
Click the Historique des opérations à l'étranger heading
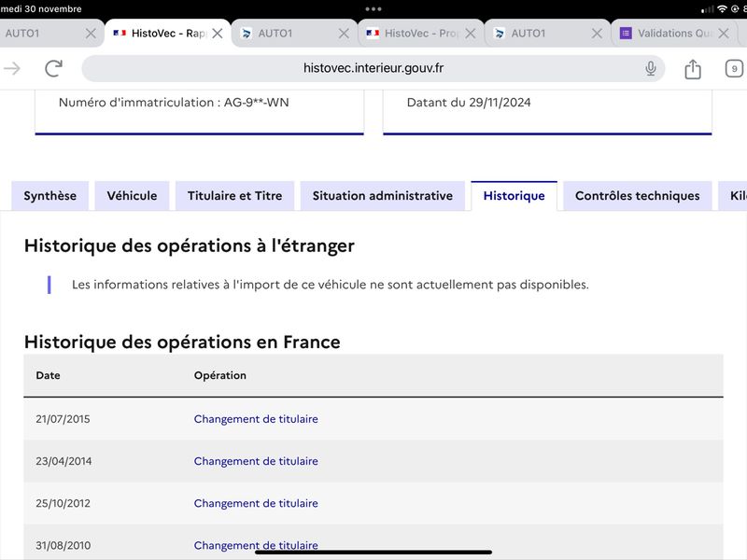tap(190, 245)
